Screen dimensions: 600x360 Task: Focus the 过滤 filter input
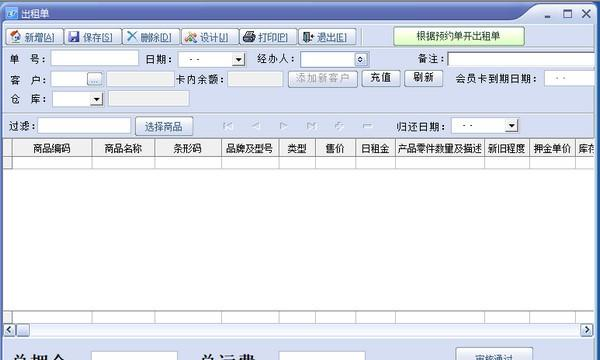(84, 125)
